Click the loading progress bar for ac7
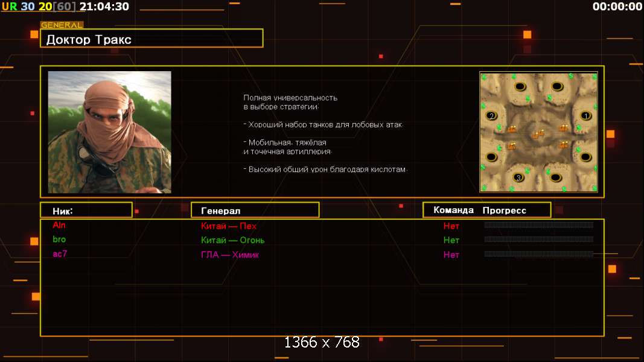This screenshot has height=362, width=644. click(x=539, y=253)
